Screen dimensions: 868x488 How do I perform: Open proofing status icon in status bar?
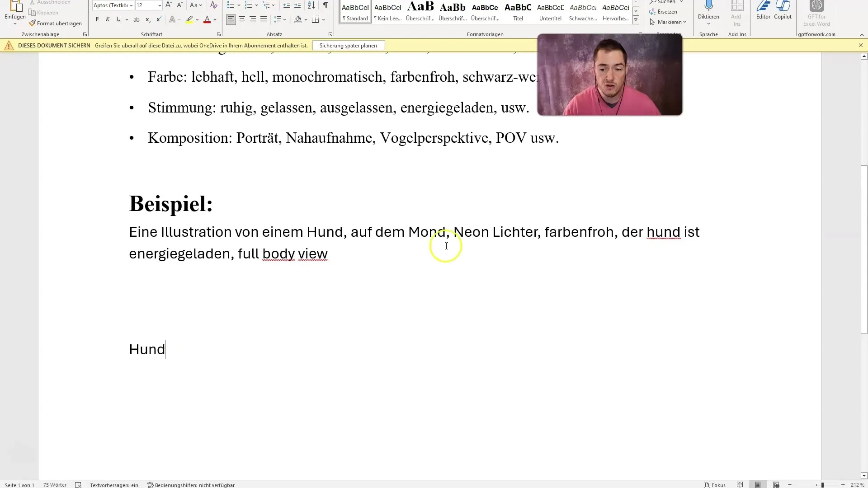(78, 485)
